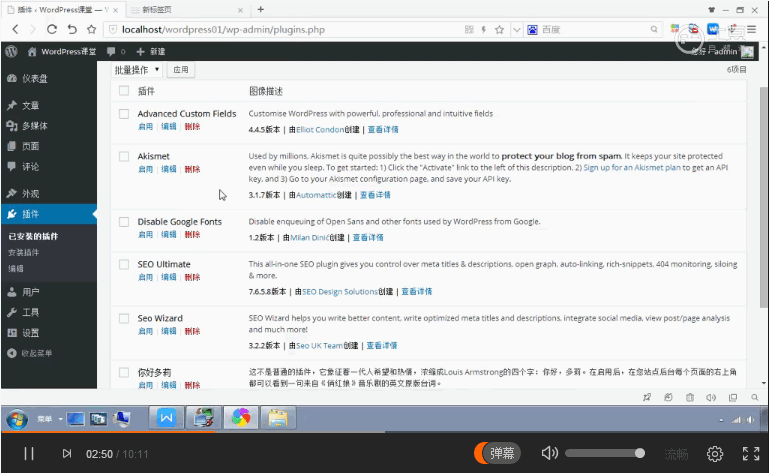Seek on the orange video progress bar
The image size is (769, 473).
pyautogui.click(x=108, y=432)
